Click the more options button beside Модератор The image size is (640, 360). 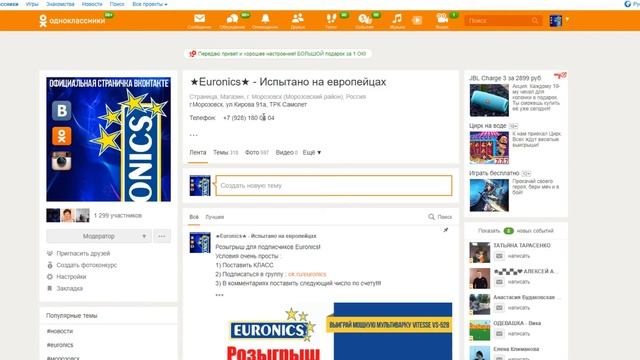162,236
